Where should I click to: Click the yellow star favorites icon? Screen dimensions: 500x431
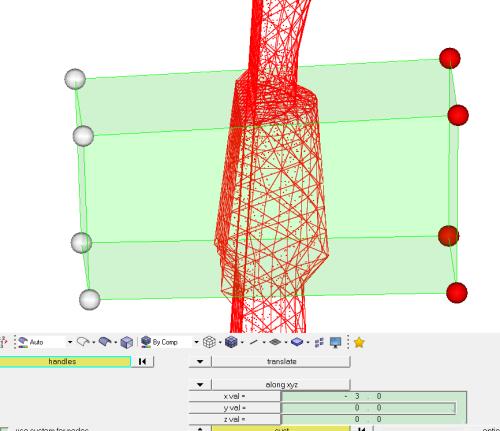point(359,342)
